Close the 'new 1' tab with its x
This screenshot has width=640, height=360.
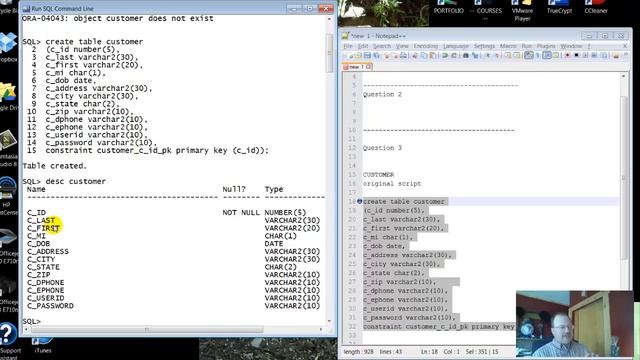(369, 67)
